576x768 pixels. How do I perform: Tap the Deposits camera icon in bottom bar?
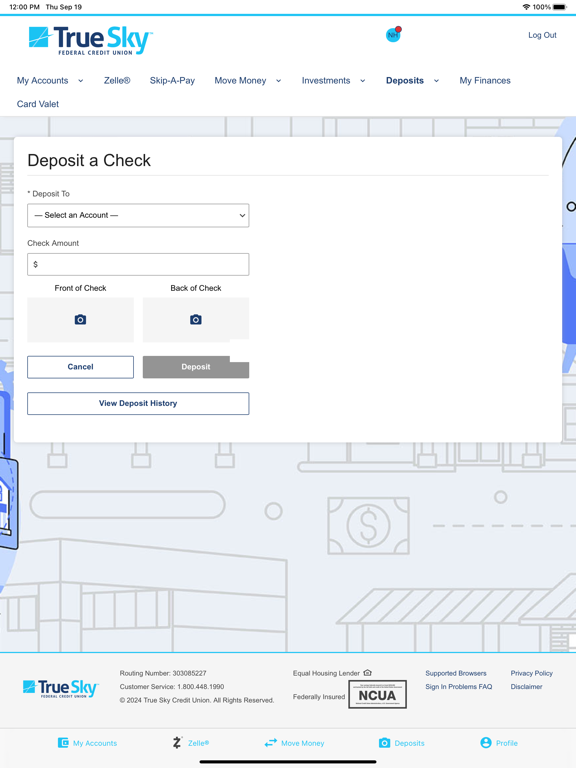(x=384, y=743)
